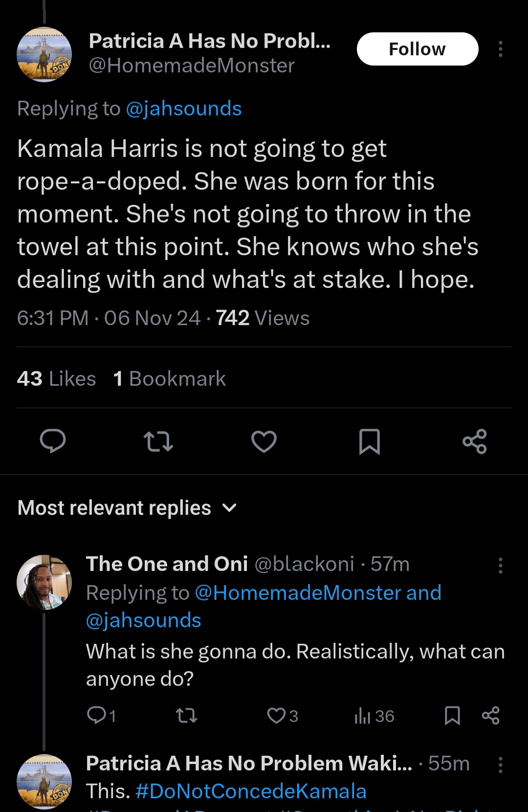Share The One and Oni's reply

(490, 716)
